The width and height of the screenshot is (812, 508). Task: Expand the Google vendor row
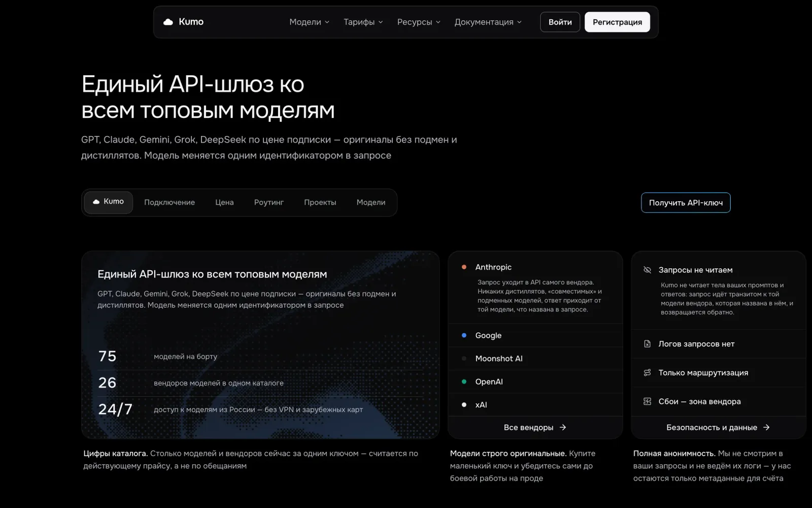tap(535, 335)
